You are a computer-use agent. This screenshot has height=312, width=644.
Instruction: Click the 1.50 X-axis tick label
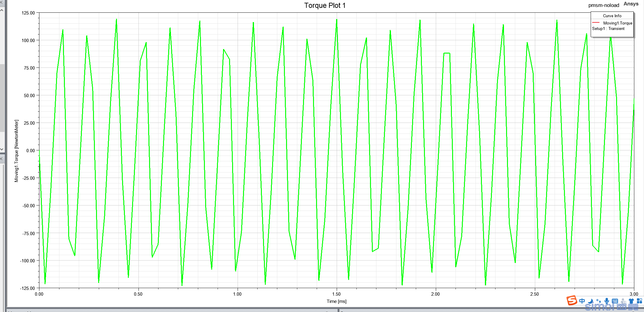(336, 294)
